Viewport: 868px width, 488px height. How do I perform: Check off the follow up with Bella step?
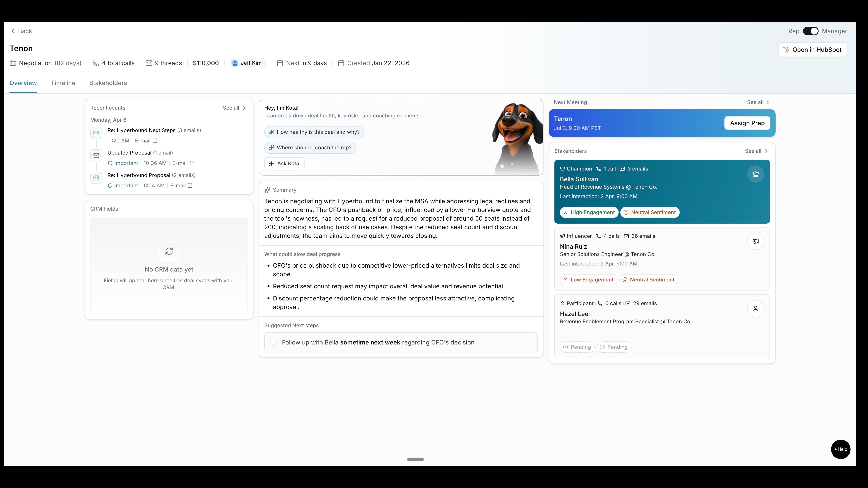point(274,343)
